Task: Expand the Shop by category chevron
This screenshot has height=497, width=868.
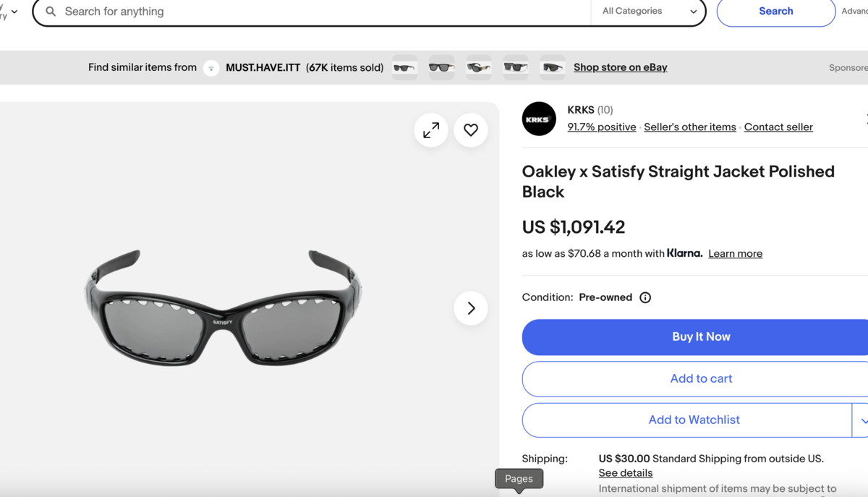Action: coord(14,12)
